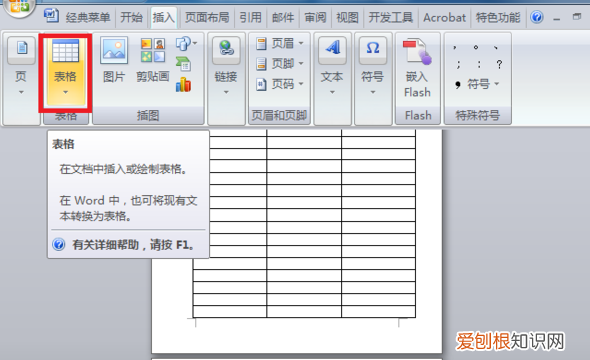
Task: Open Clip Art (剪贴画) pane
Action: (x=153, y=60)
